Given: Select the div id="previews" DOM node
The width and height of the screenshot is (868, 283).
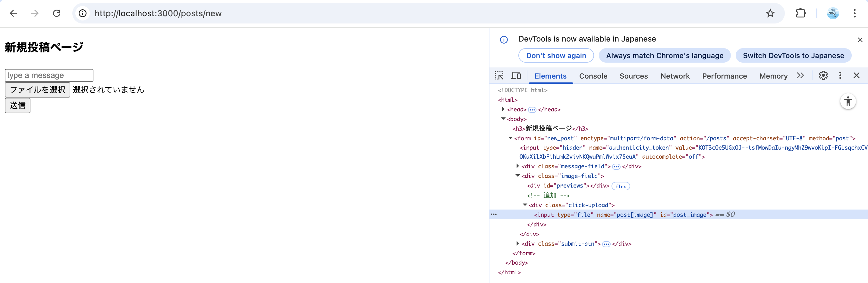Looking at the screenshot, I should [x=568, y=185].
